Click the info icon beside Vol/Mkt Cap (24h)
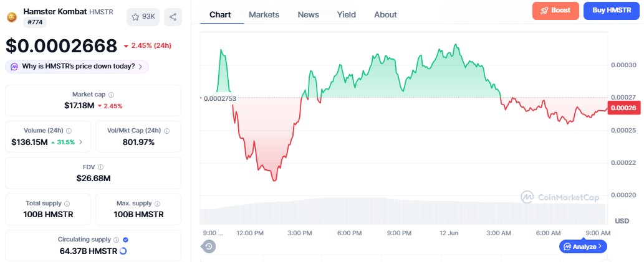The image size is (644, 262). 166,131
